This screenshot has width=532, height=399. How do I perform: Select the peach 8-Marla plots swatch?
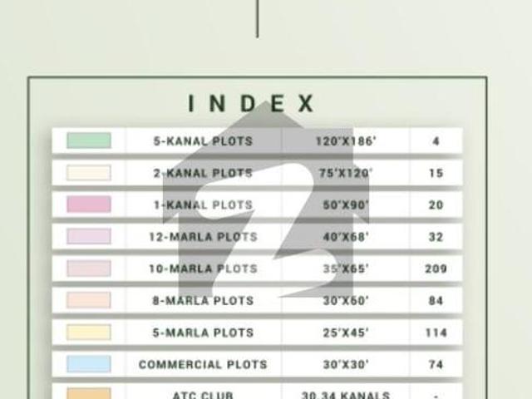coord(88,300)
